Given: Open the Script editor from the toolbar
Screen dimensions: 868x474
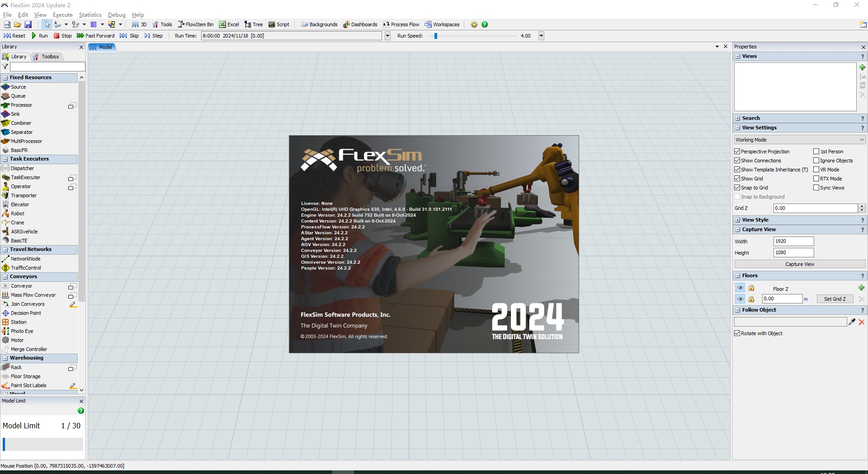Looking at the screenshot, I should click(279, 24).
